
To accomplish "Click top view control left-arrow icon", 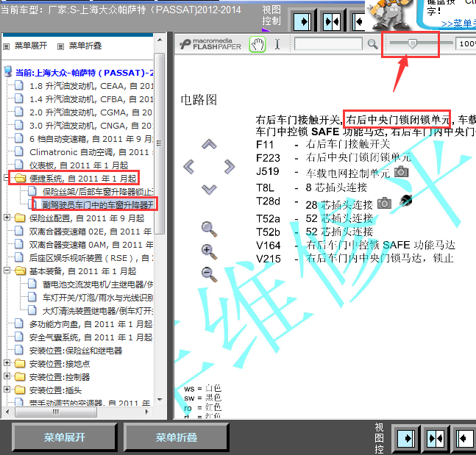I will pos(359,21).
